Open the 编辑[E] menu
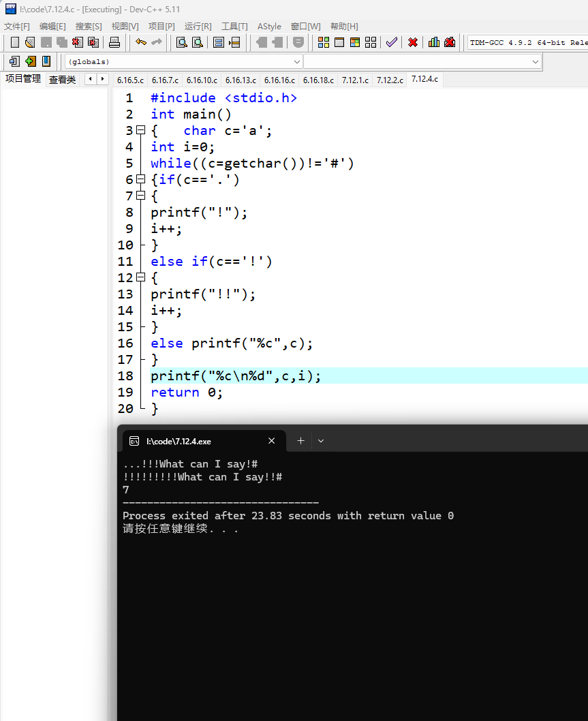 click(53, 26)
